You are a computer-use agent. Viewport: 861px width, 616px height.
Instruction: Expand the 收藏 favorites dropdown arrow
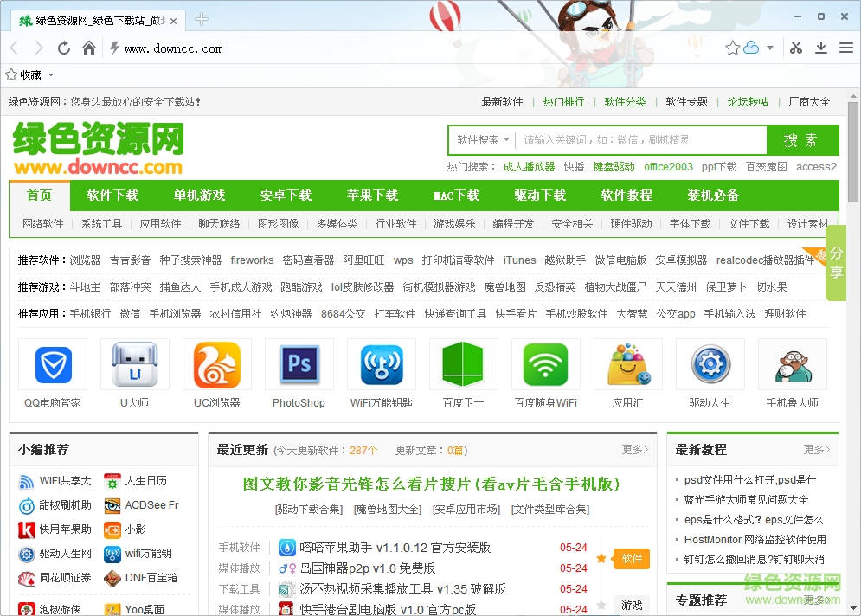coord(51,74)
